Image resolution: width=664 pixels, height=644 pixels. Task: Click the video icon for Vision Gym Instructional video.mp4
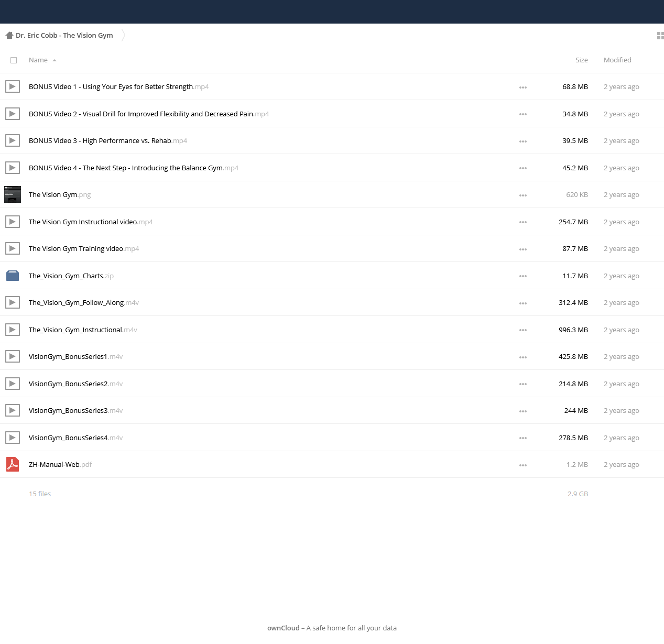(x=13, y=222)
